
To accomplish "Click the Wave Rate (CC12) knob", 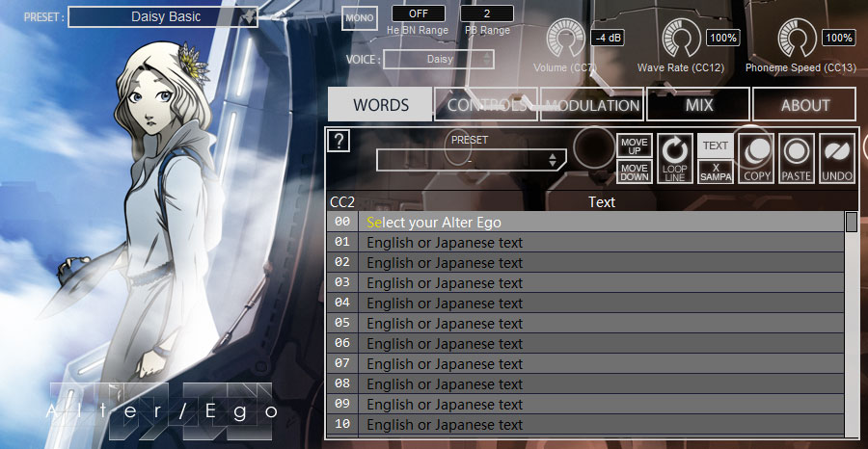I will click(x=682, y=39).
